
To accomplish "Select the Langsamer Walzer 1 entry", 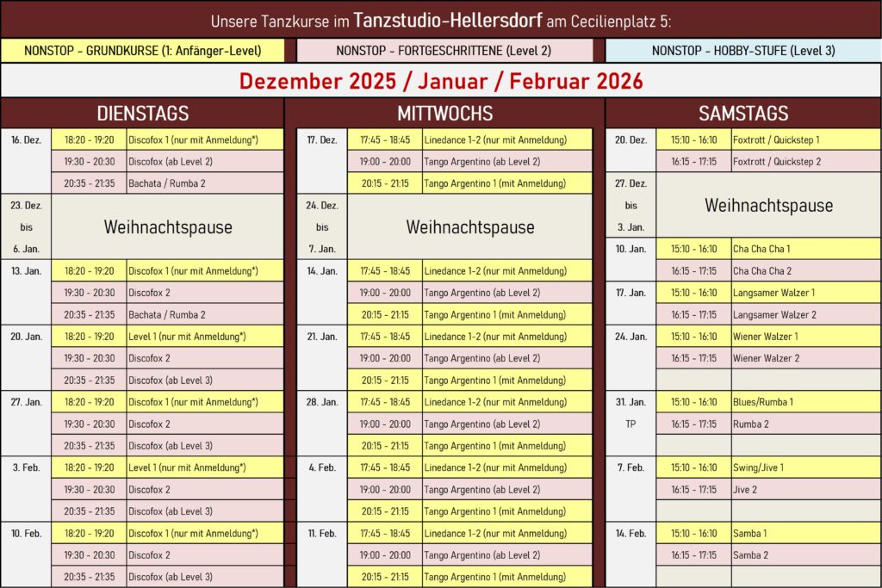I will [x=773, y=293].
